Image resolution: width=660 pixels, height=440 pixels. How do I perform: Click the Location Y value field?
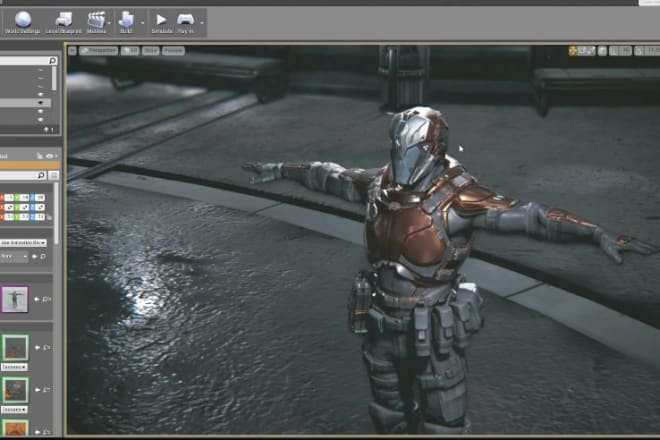click(24, 198)
